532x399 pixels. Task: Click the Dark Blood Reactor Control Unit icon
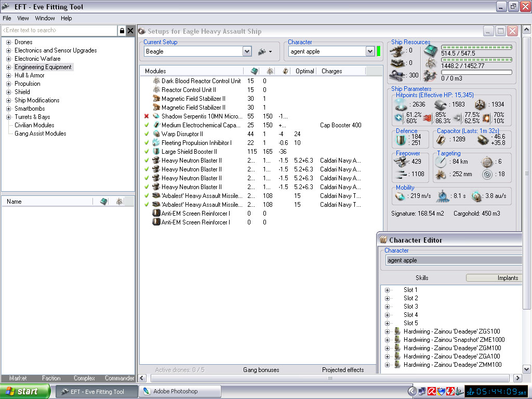pos(156,81)
